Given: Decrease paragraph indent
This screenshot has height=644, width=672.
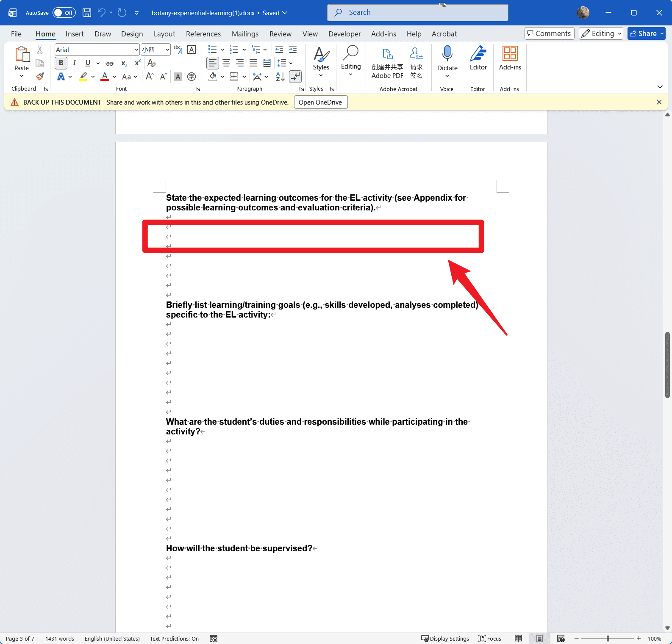Looking at the screenshot, I should pyautogui.click(x=279, y=50).
